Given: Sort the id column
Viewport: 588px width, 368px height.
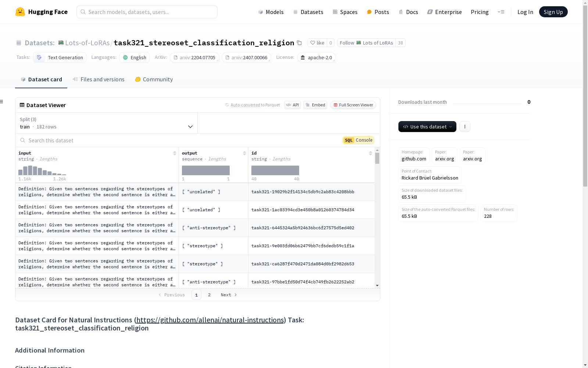Looking at the screenshot, I should [x=370, y=153].
